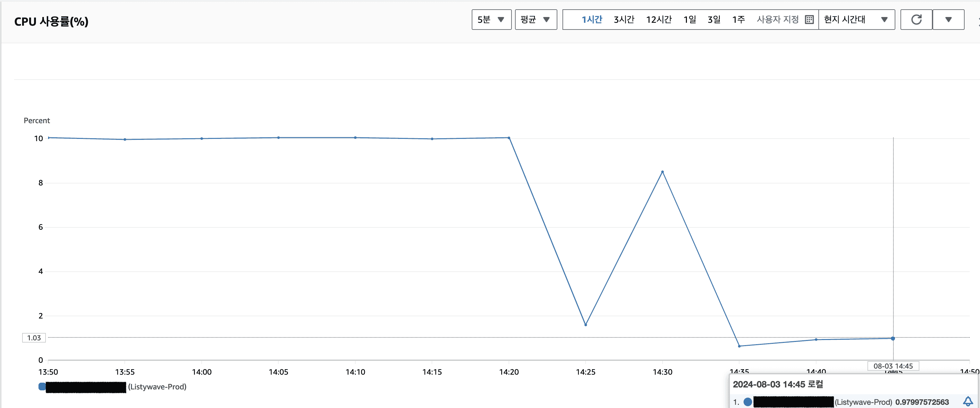
Task: Select the 1주 time range
Action: click(x=739, y=20)
